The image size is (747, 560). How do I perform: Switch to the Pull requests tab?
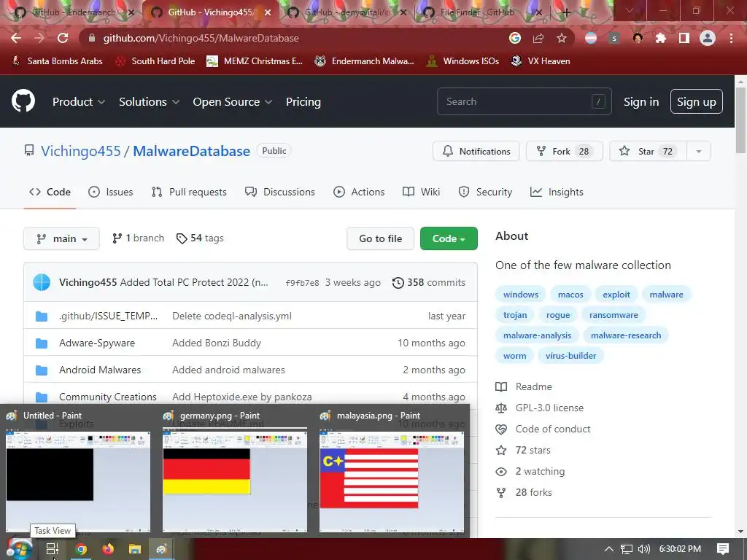click(x=189, y=192)
